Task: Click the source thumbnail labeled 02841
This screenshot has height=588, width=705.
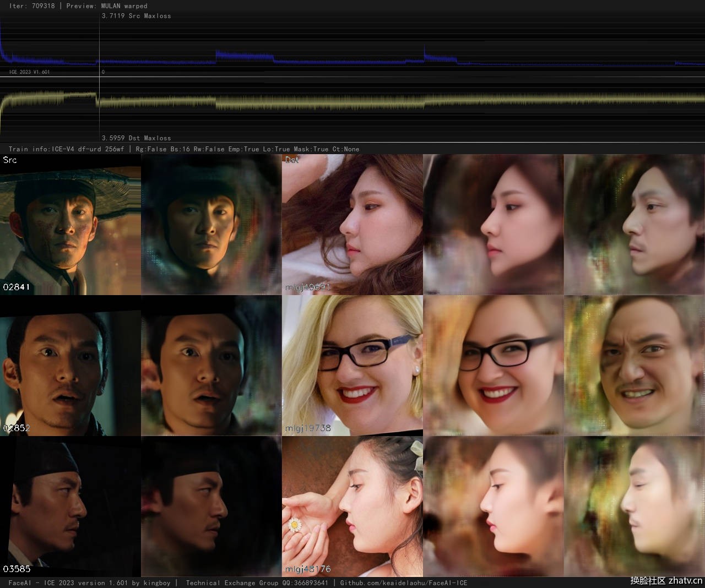Action: [x=70, y=225]
